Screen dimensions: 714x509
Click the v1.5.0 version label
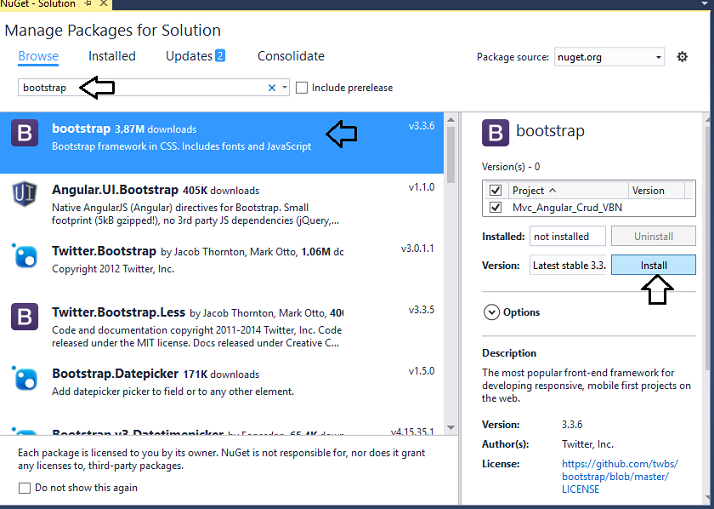coord(421,371)
